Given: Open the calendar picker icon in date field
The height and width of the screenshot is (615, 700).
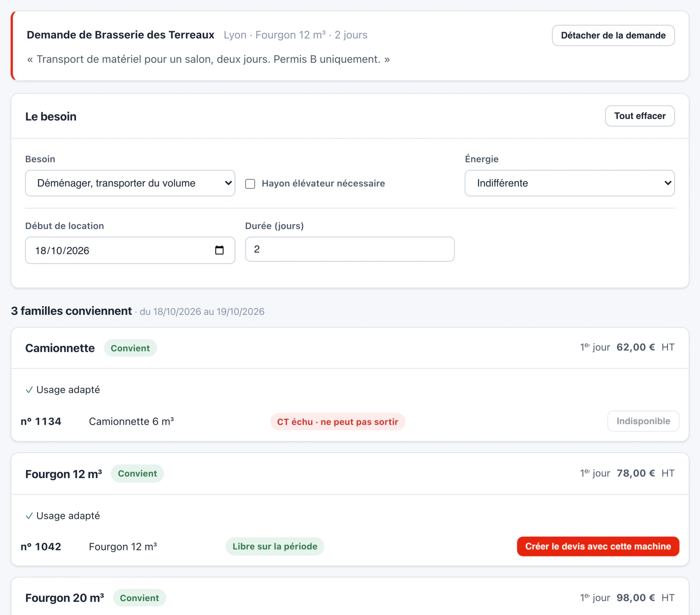Looking at the screenshot, I should pyautogui.click(x=219, y=250).
